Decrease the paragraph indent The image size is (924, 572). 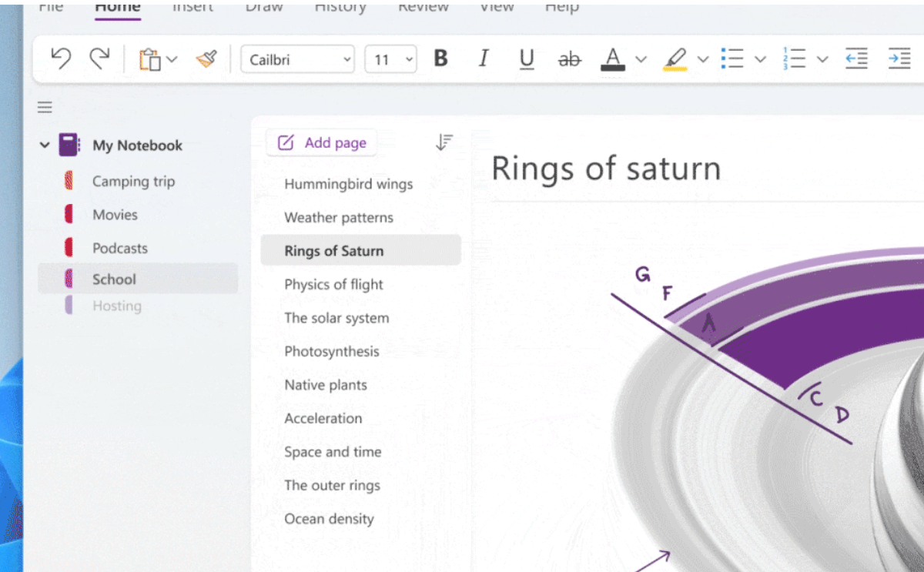point(856,59)
